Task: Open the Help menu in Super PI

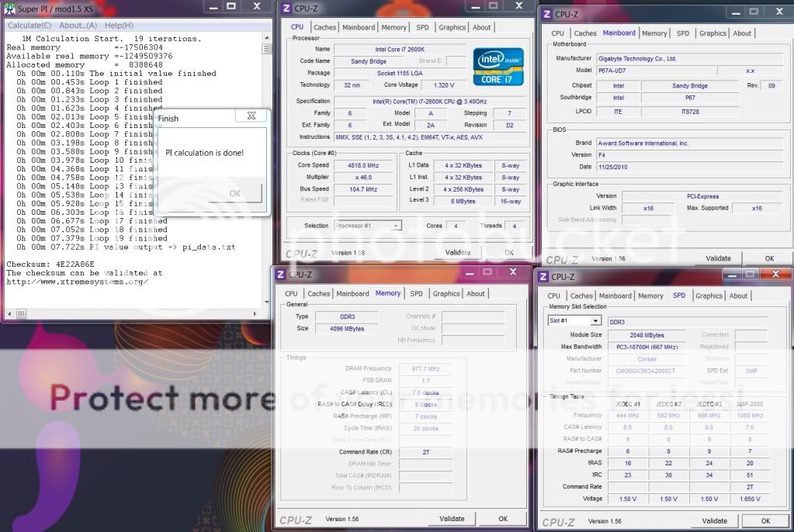Action: (119, 26)
